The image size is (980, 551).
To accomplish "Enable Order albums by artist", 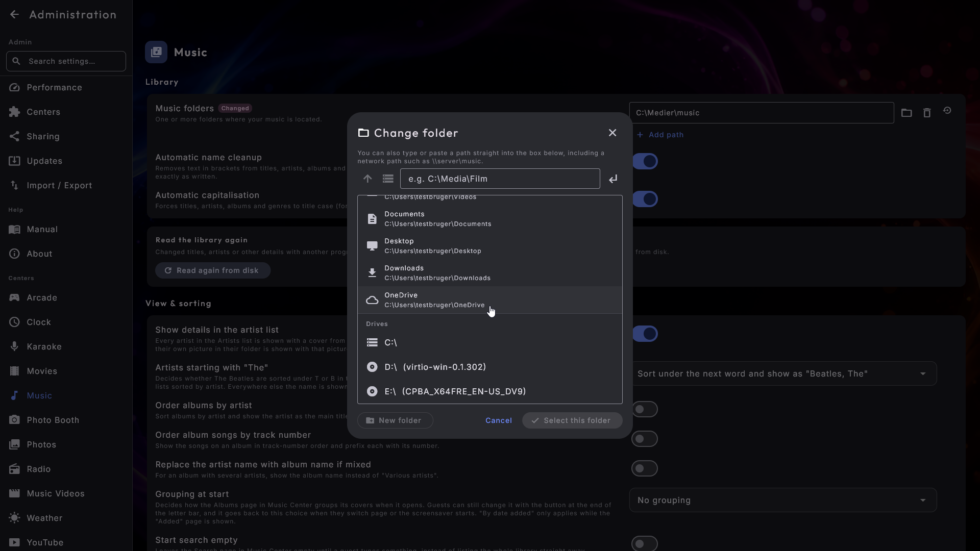I will pyautogui.click(x=645, y=409).
